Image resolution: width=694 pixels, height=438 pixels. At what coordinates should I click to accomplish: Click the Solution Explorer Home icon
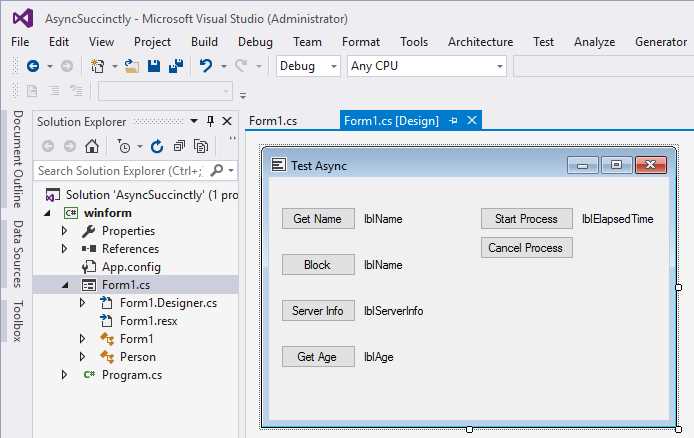[x=92, y=146]
